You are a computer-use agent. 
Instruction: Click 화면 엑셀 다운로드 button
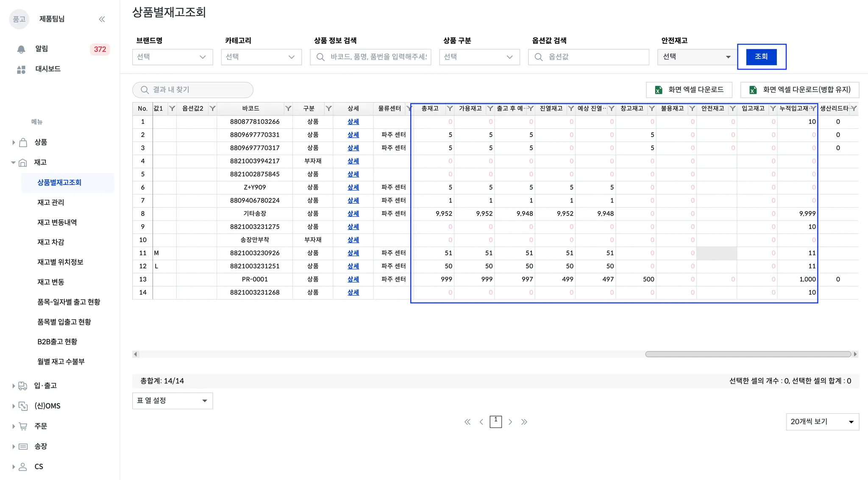[x=689, y=90]
